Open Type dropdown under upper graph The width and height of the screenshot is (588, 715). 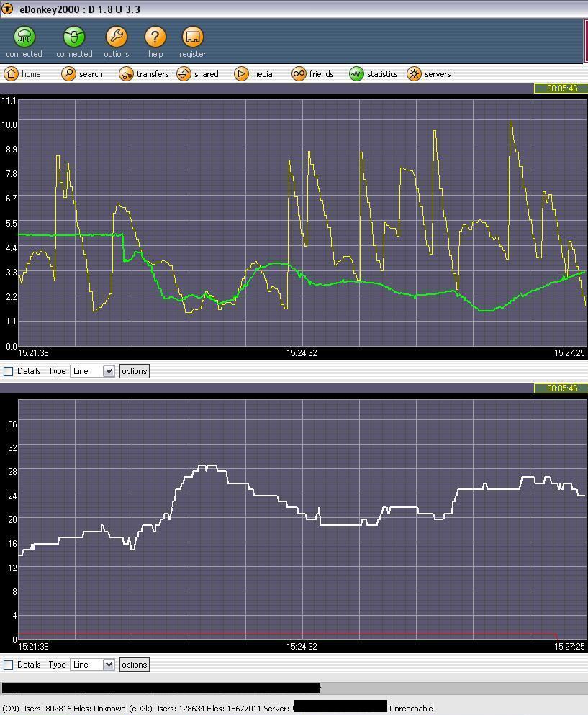point(92,371)
